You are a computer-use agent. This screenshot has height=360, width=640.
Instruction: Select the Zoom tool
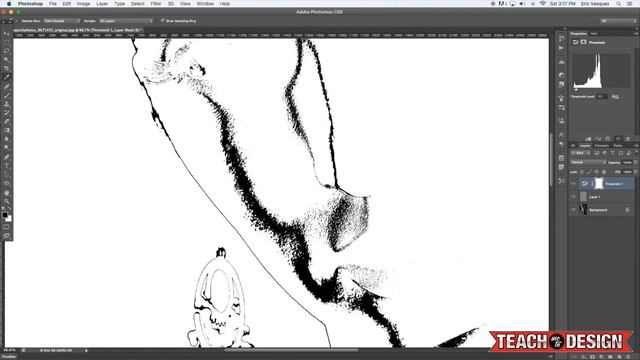pos(7,201)
